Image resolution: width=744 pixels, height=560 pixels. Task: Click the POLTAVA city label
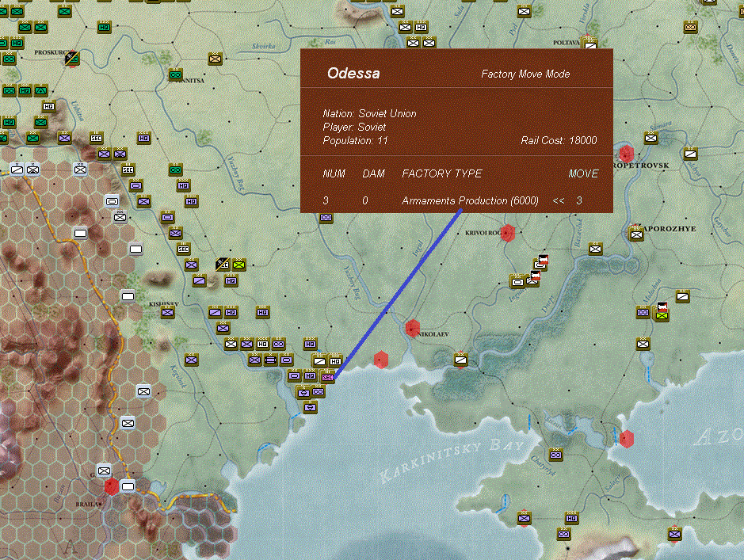(x=567, y=43)
